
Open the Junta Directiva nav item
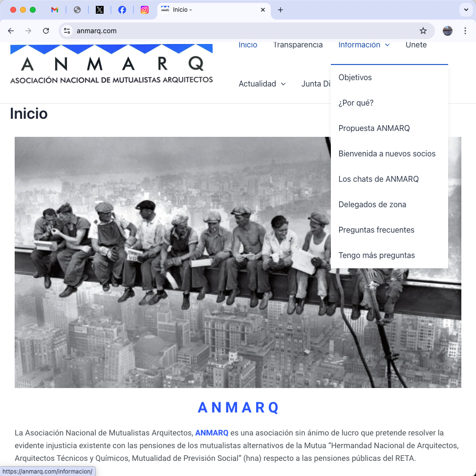coord(316,84)
